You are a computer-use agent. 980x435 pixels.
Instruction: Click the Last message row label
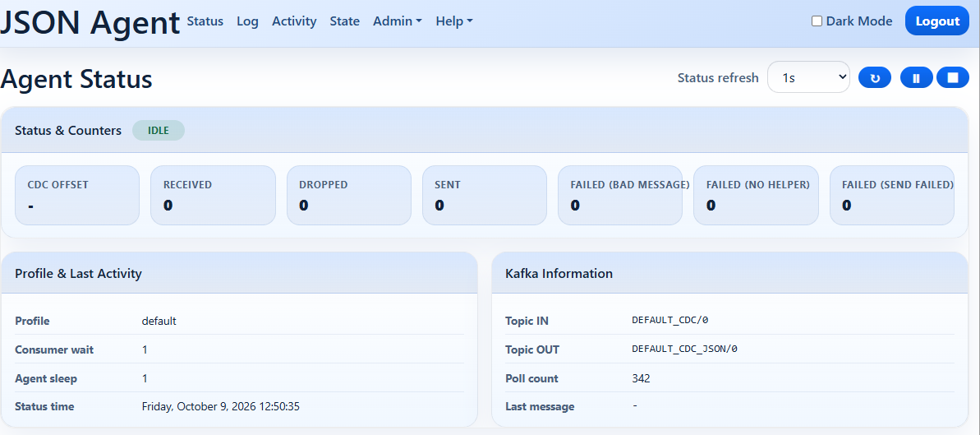[540, 407]
